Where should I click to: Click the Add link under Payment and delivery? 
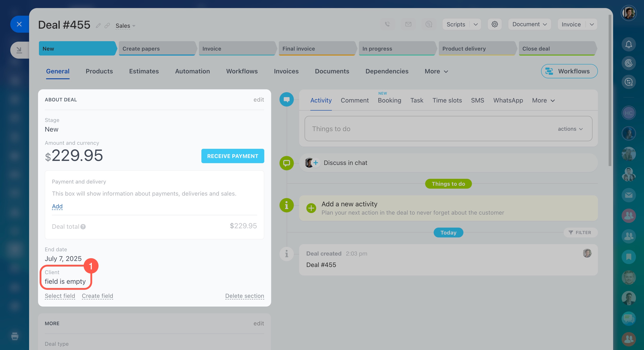(57, 206)
